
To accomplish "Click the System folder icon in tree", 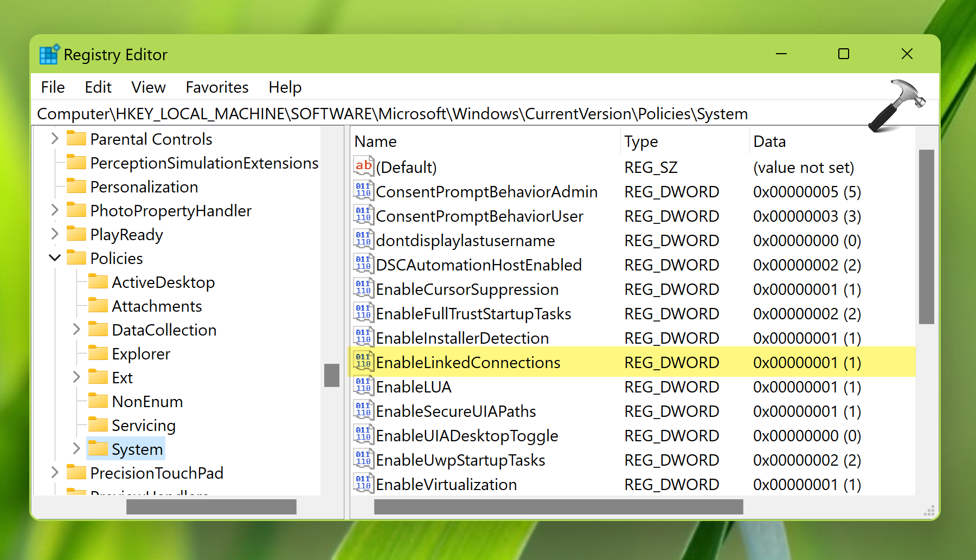I will (98, 449).
